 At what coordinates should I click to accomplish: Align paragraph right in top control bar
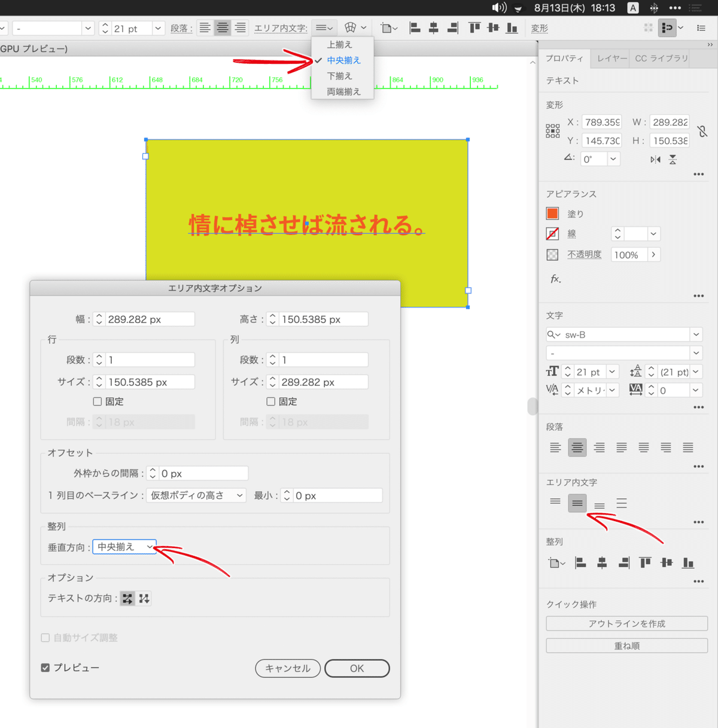241,28
